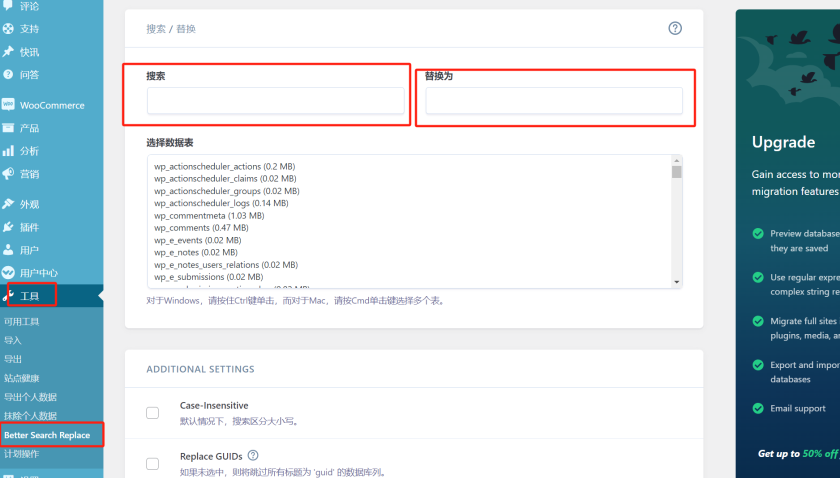Open the 导出 submenu link
This screenshot has height=478, width=840.
[x=12, y=359]
